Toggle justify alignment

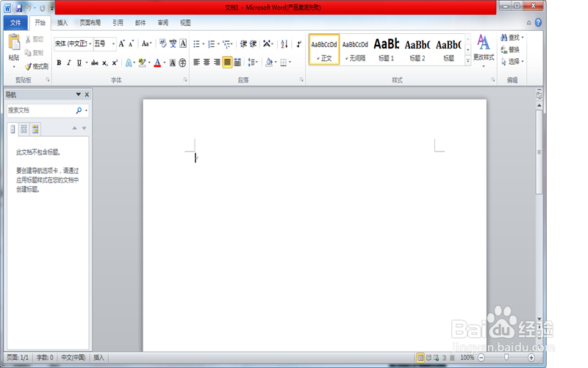pos(227,62)
